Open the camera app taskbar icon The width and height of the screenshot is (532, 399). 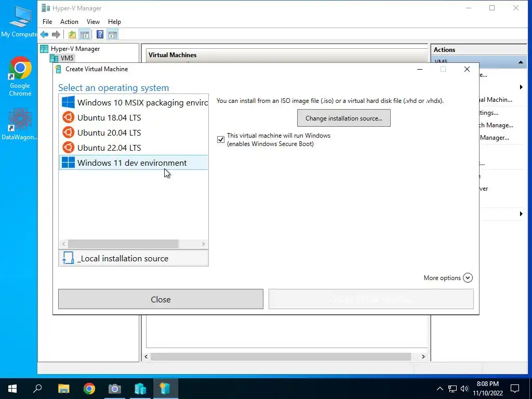coord(115,389)
